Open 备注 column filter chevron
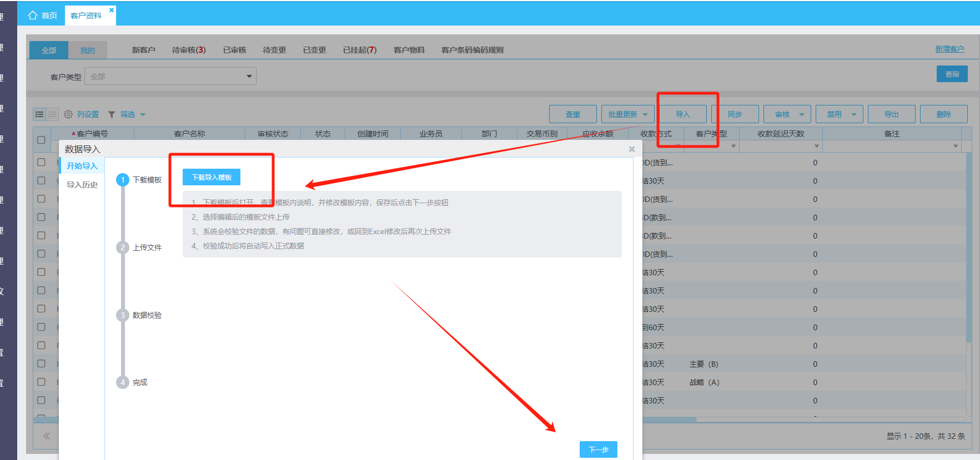Screen dimensions: 980x460 coord(956,146)
